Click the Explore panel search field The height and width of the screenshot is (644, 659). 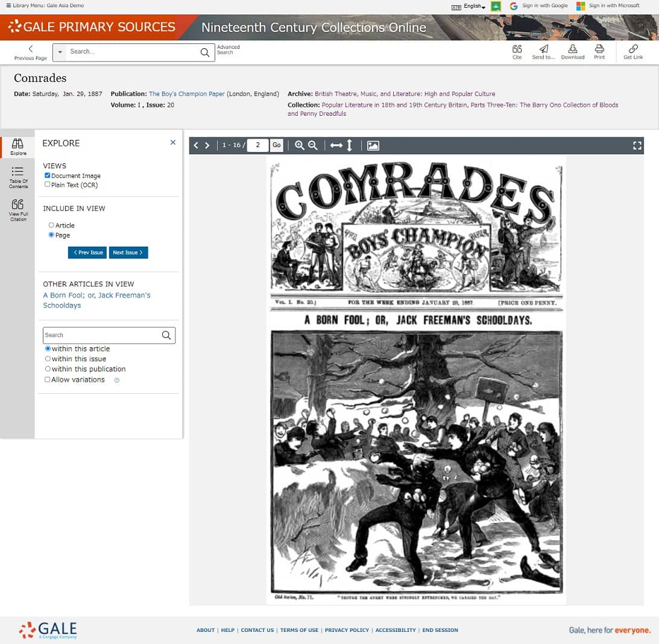click(101, 335)
